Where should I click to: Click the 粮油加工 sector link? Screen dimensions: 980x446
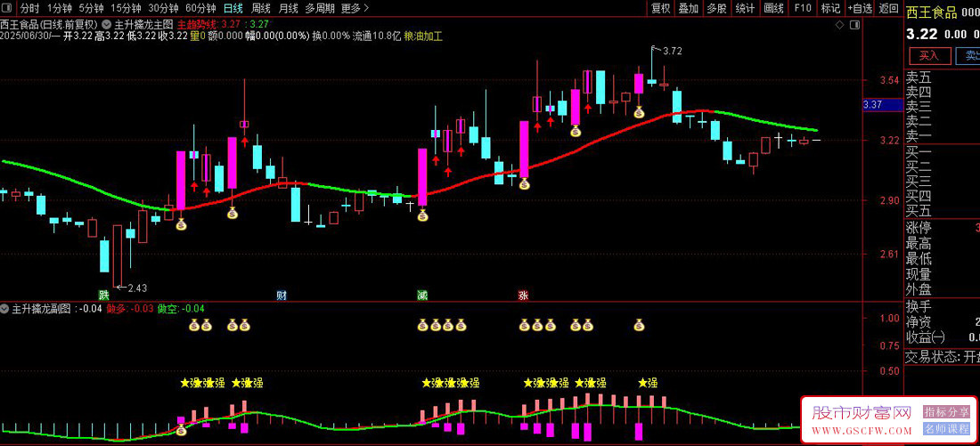click(x=423, y=36)
